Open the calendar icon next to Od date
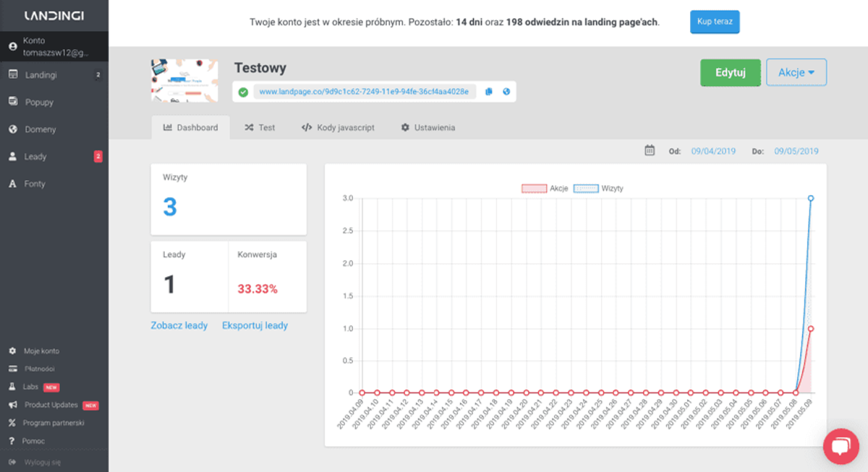The image size is (868, 472). pyautogui.click(x=650, y=150)
